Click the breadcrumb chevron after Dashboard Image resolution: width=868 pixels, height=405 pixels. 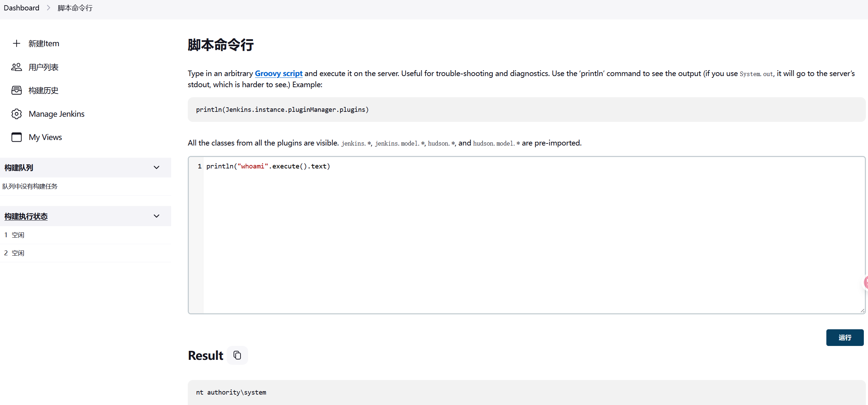[48, 8]
